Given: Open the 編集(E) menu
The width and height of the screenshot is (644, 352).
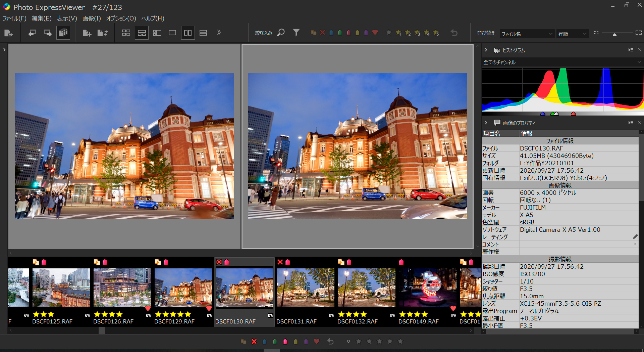Looking at the screenshot, I should coord(42,18).
